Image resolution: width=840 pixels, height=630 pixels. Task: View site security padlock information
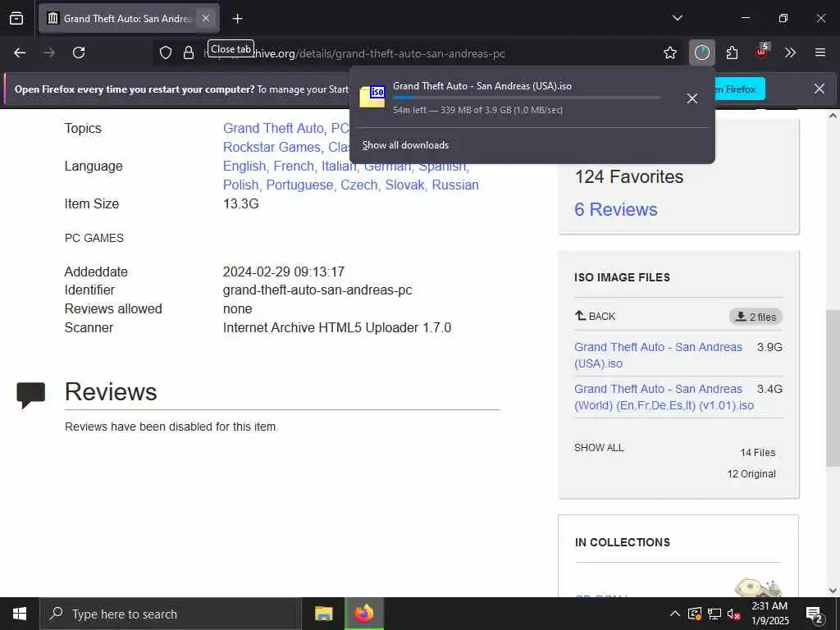pyautogui.click(x=189, y=52)
